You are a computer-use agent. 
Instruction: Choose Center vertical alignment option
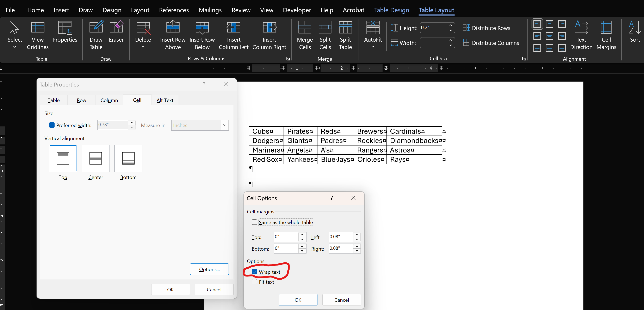coord(96,158)
